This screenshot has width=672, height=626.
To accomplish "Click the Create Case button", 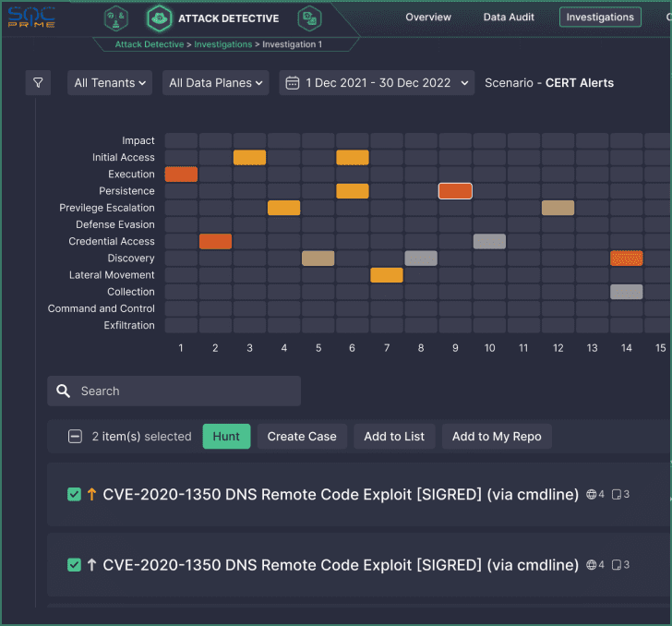I will tap(302, 437).
